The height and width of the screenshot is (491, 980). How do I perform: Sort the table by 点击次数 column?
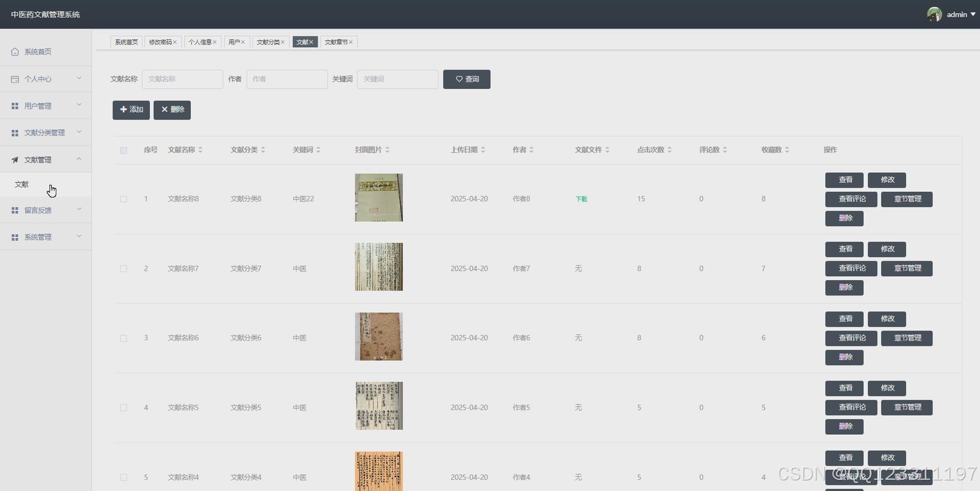point(652,150)
